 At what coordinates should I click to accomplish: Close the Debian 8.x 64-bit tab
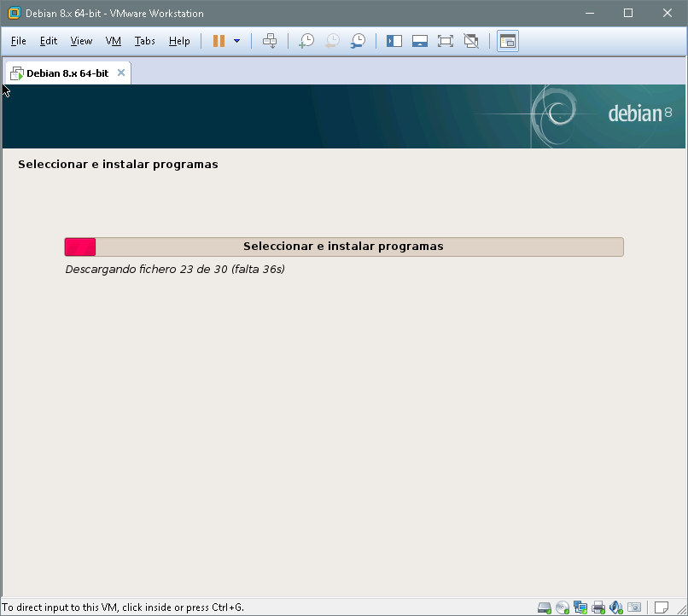coord(121,73)
